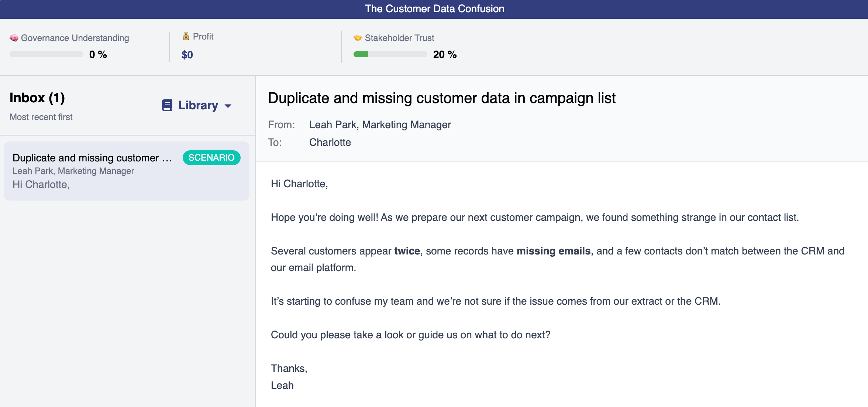Click the $0 Profit value

pyautogui.click(x=187, y=55)
